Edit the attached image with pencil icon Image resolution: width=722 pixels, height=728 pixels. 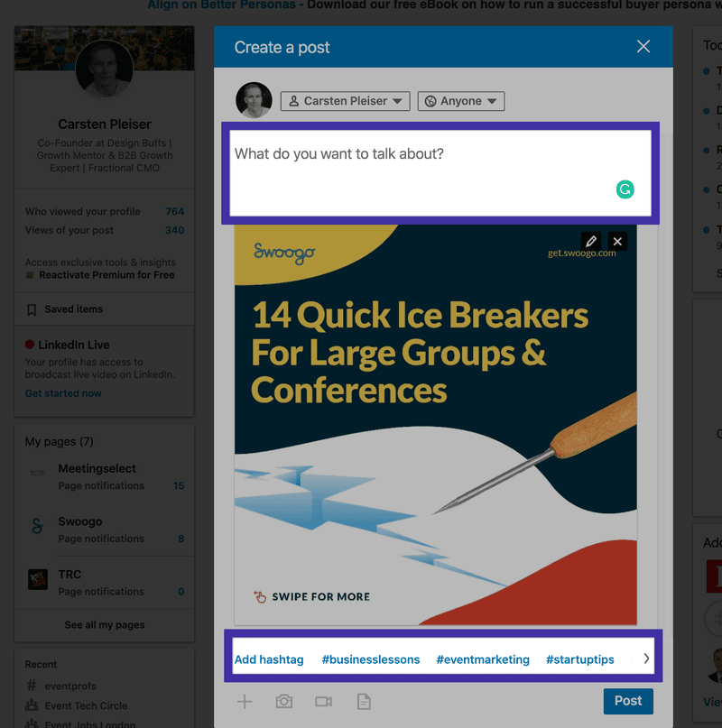[591, 242]
